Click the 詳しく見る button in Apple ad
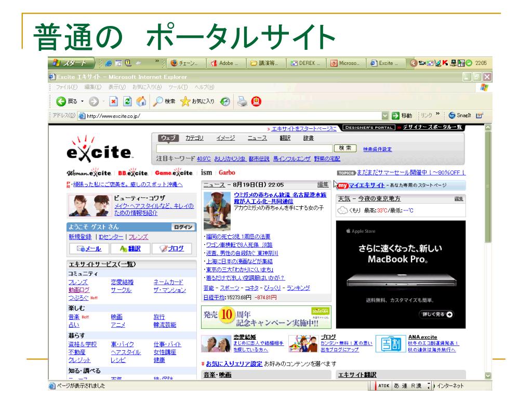The image size is (532, 399). 436,314
